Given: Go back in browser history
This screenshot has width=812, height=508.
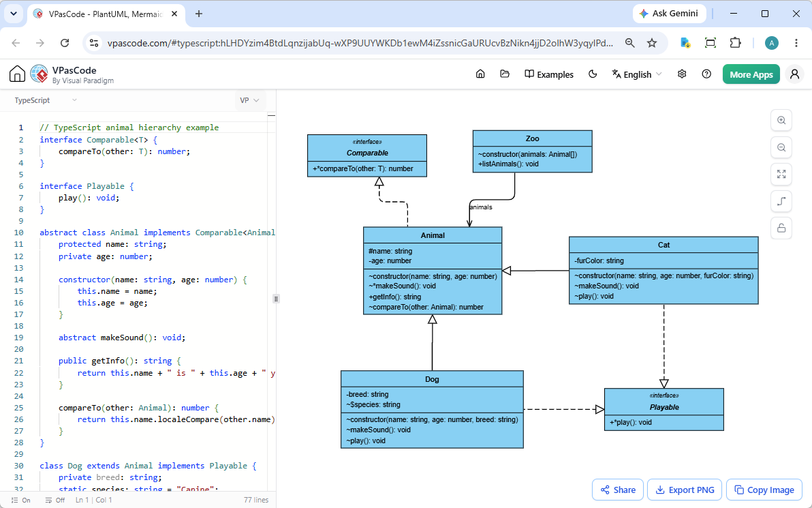Looking at the screenshot, I should pyautogui.click(x=16, y=43).
